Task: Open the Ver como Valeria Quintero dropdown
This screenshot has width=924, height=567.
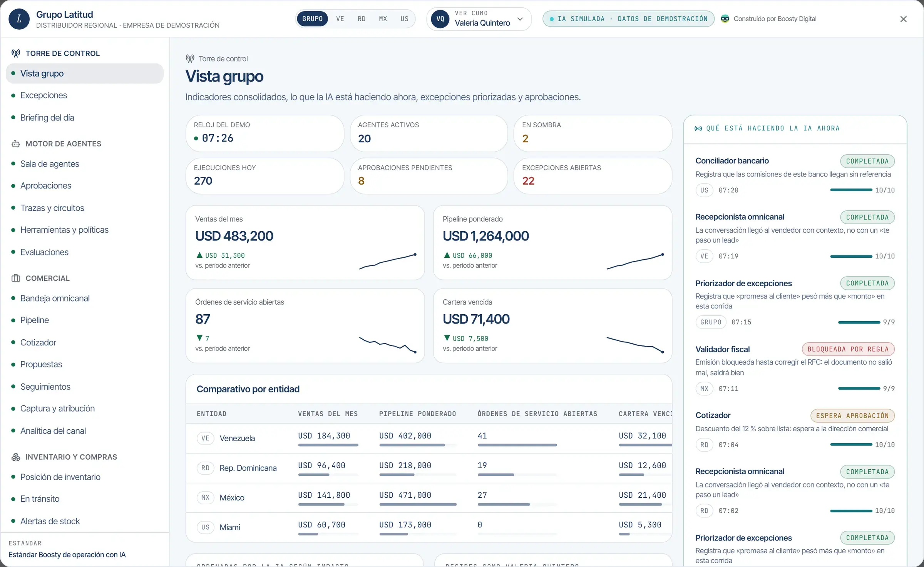Action: (479, 19)
